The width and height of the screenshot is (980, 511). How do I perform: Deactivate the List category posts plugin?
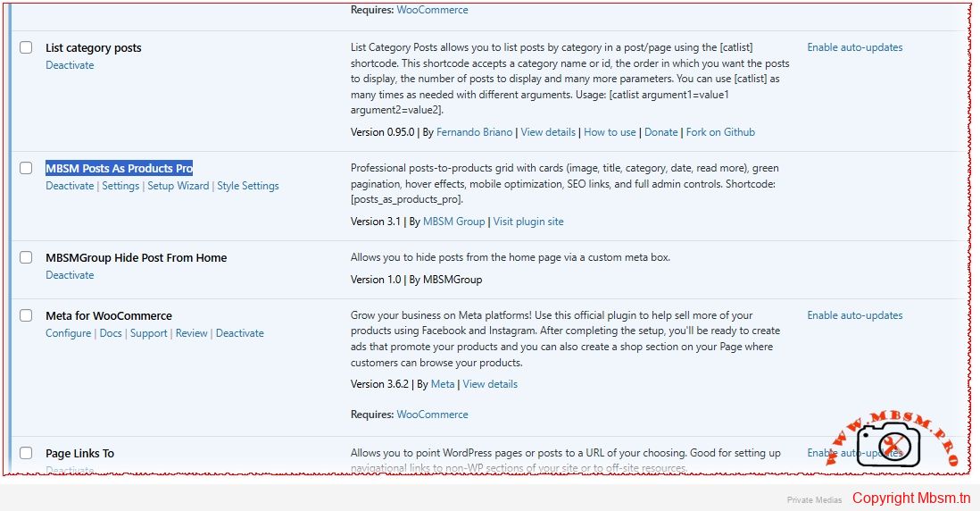tap(70, 65)
